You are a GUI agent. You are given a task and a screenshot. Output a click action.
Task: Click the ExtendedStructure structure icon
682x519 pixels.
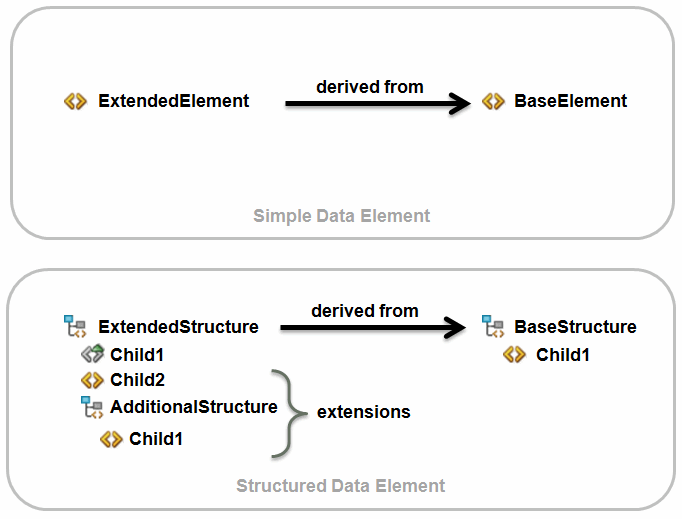pos(76,326)
